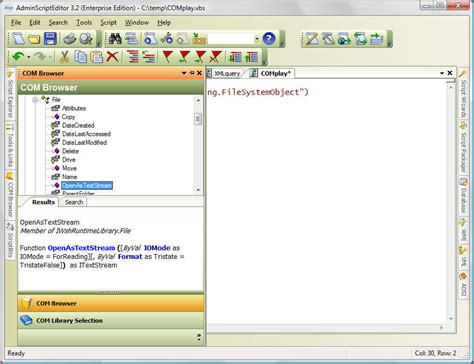Open the bottom toolbar's options arrow
Image resolution: width=474 pixels, height=364 pixels.
click(x=265, y=62)
